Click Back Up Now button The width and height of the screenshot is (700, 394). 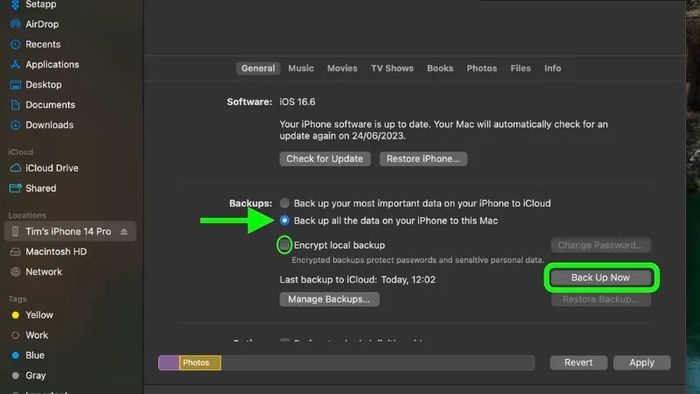(600, 278)
